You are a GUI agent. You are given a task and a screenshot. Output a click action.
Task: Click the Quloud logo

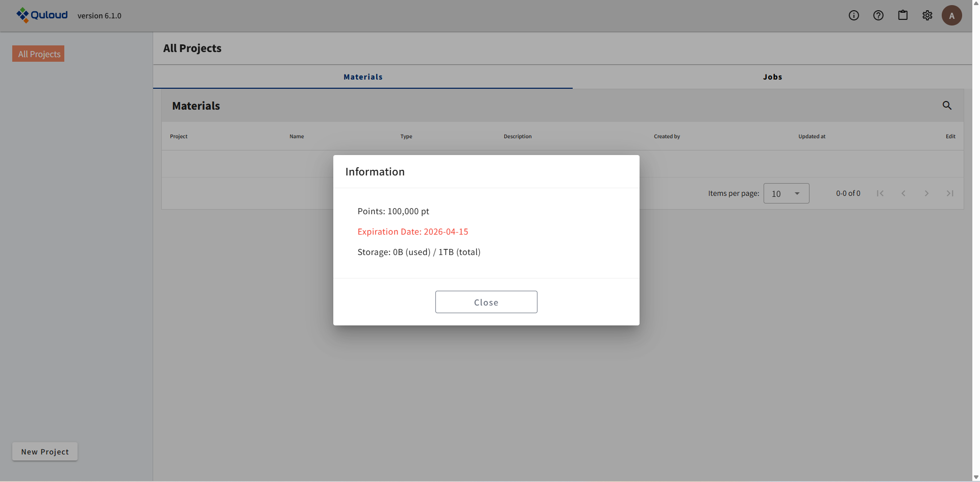[x=42, y=15]
